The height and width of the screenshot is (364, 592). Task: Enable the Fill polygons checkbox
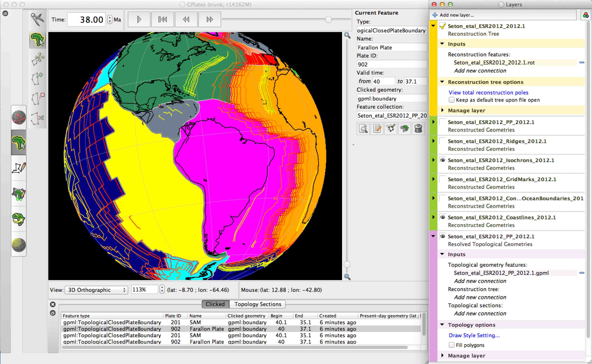(x=452, y=345)
